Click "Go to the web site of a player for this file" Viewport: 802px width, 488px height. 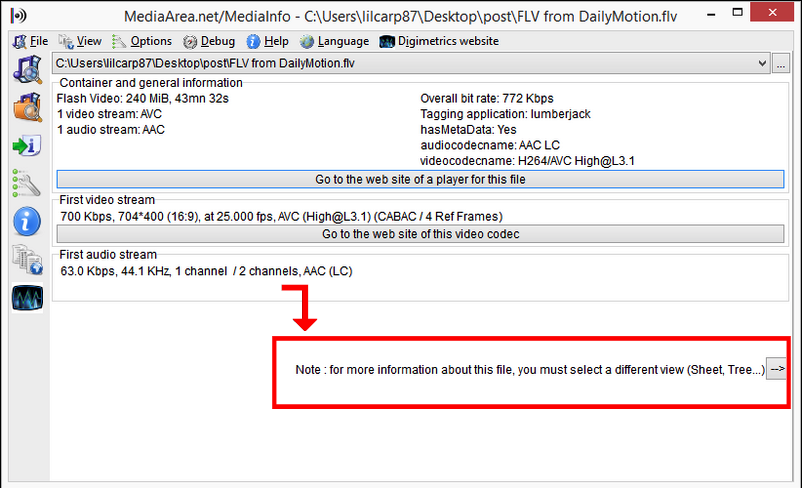(x=420, y=180)
